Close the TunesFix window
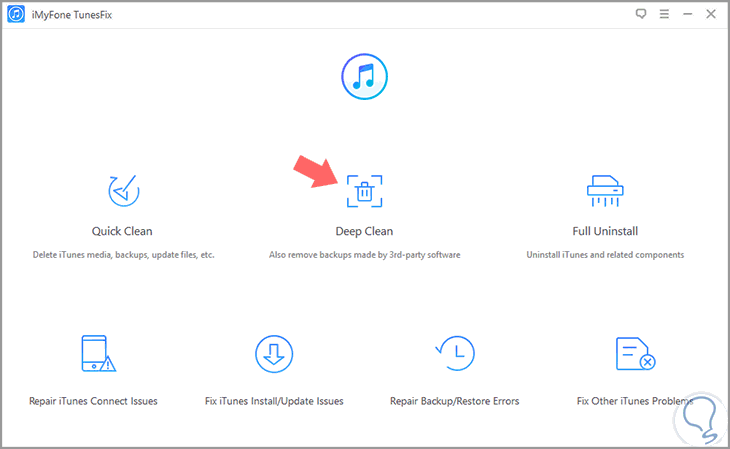The height and width of the screenshot is (449, 730). 711,14
